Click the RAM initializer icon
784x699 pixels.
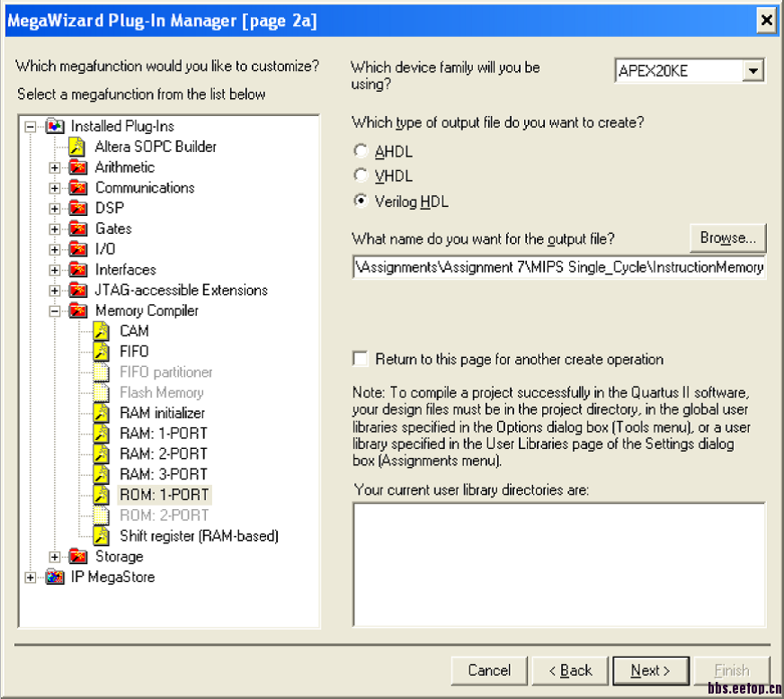point(101,413)
